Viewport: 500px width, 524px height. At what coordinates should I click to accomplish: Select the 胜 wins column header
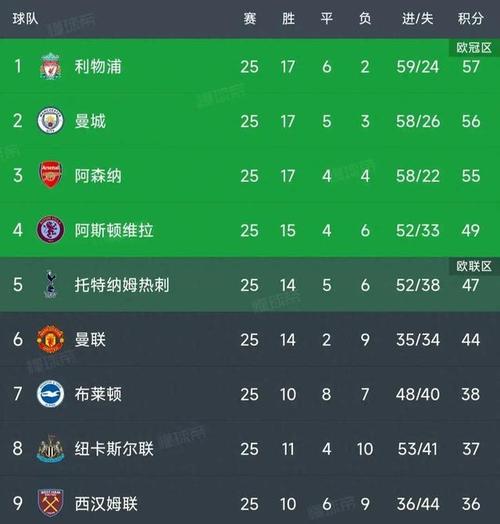(288, 18)
